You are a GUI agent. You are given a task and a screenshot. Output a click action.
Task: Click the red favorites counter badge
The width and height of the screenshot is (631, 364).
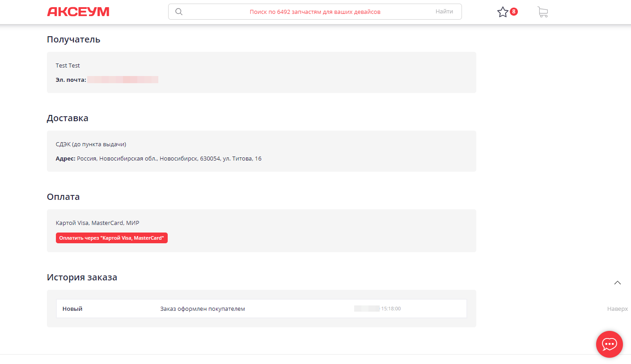point(514,12)
